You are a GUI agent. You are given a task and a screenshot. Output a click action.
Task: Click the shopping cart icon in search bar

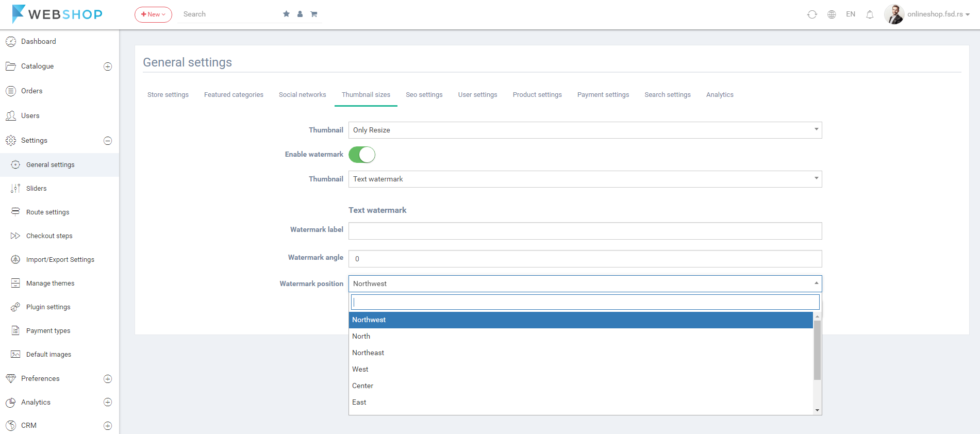(x=313, y=14)
